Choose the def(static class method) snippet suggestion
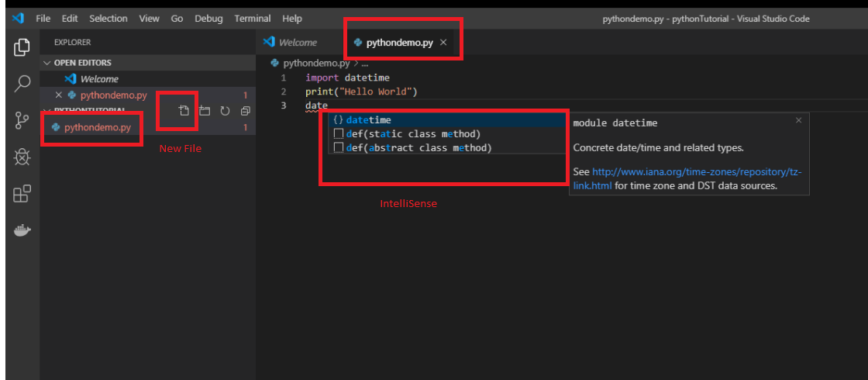The image size is (868, 380). 413,134
